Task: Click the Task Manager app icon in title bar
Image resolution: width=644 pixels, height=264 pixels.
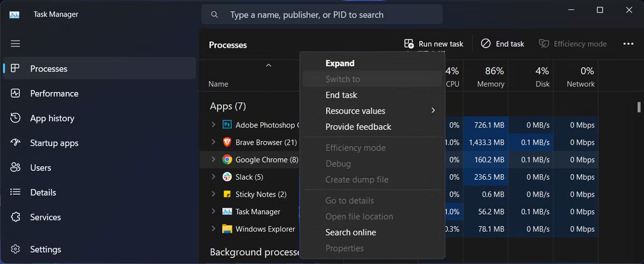Action: click(14, 14)
